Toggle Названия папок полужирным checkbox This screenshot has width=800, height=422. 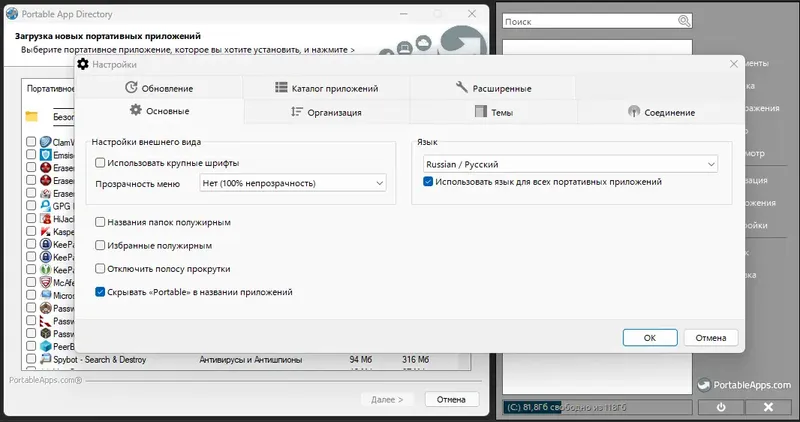click(x=100, y=222)
